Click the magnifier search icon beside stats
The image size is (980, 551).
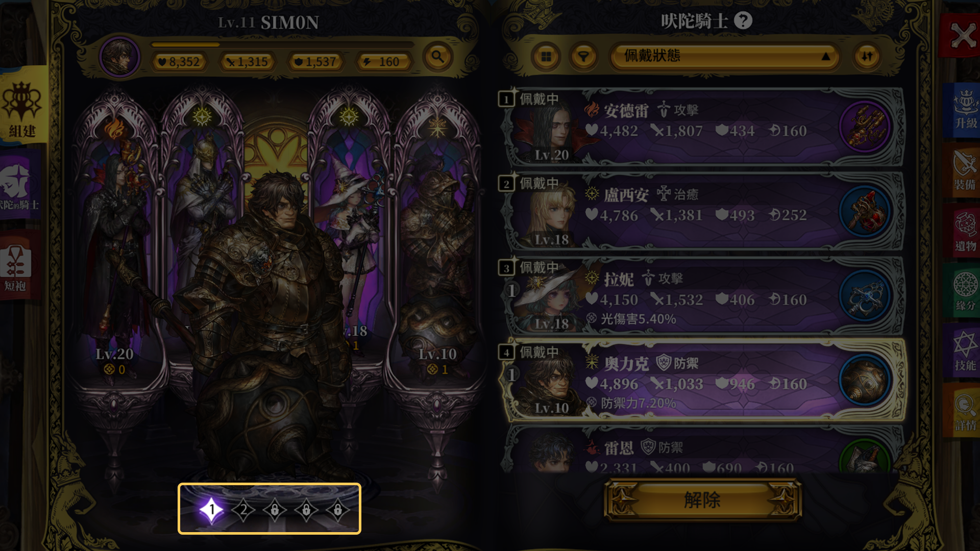click(438, 56)
